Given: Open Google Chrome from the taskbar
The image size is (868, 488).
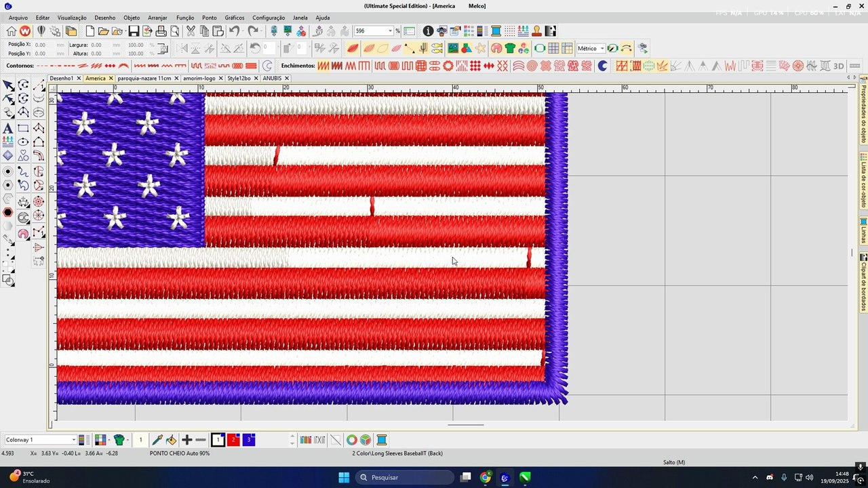Looking at the screenshot, I should point(485,477).
